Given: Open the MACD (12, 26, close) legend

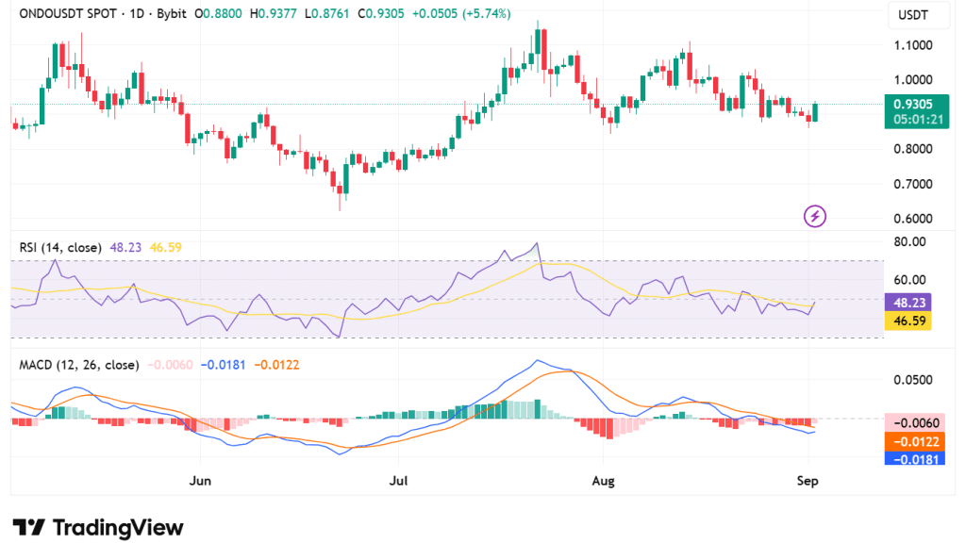Looking at the screenshot, I should click(x=79, y=365).
